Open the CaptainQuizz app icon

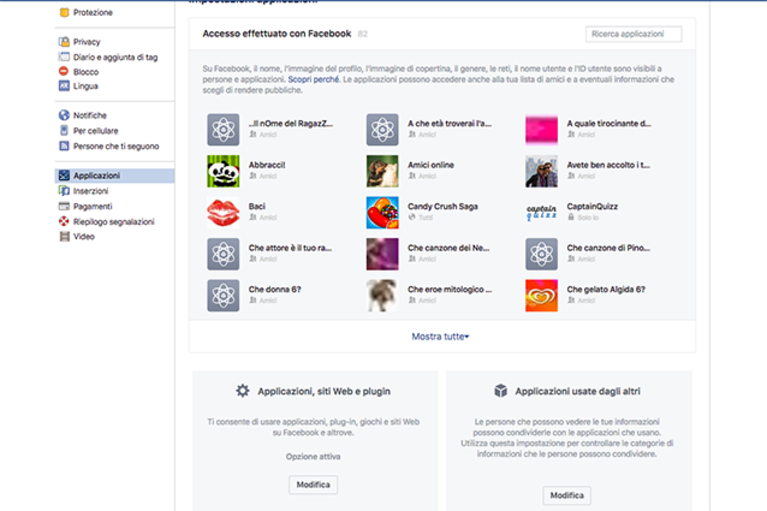[x=541, y=213]
